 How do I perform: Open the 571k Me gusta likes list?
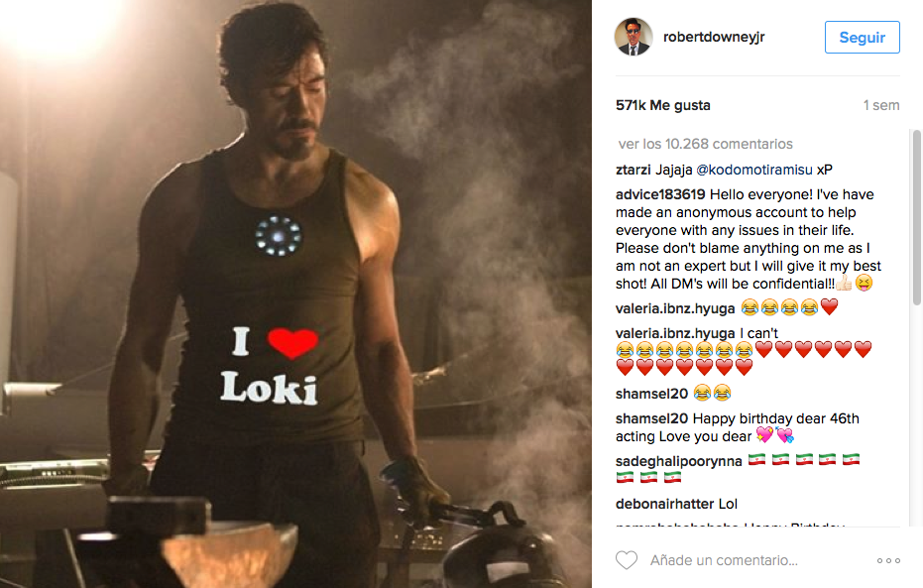point(662,105)
